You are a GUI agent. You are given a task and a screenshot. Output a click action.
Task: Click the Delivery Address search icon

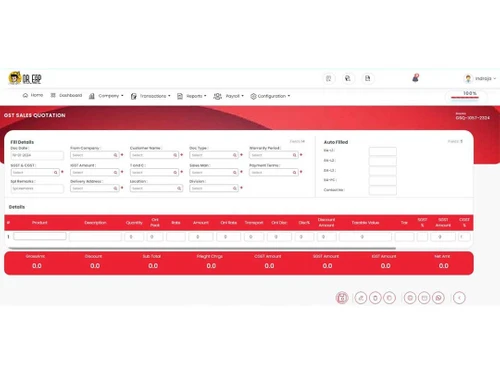click(115, 188)
